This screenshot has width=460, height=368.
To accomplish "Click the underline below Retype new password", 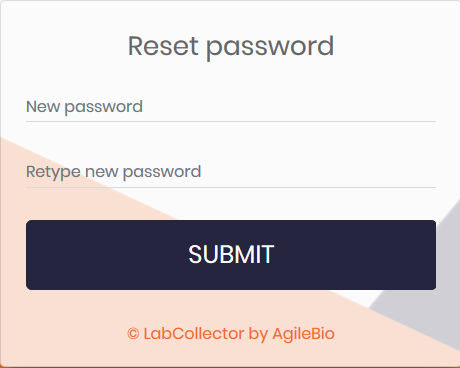I will pos(231,188).
